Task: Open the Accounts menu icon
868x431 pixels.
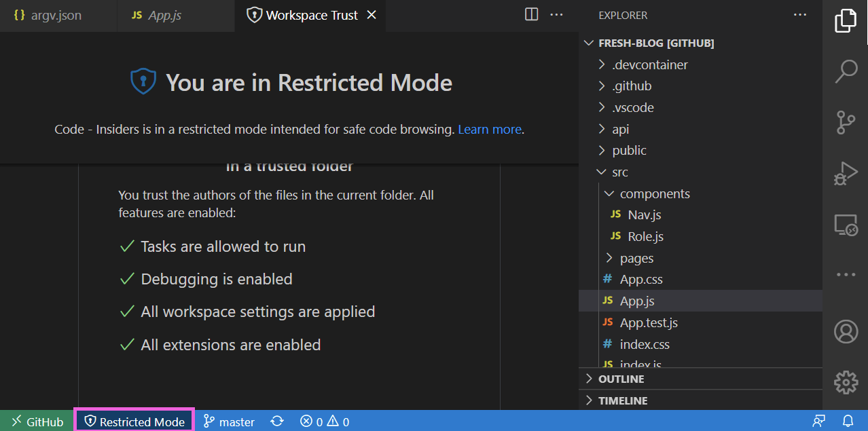Action: (x=846, y=332)
